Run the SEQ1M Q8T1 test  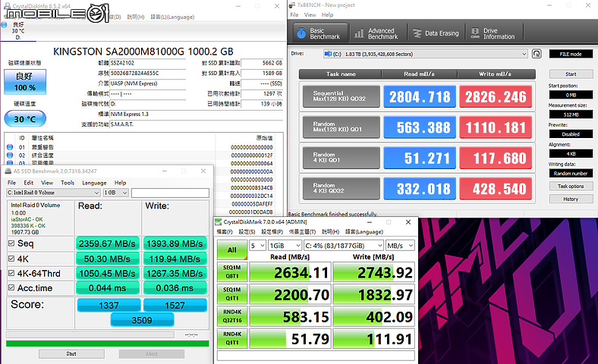click(232, 271)
